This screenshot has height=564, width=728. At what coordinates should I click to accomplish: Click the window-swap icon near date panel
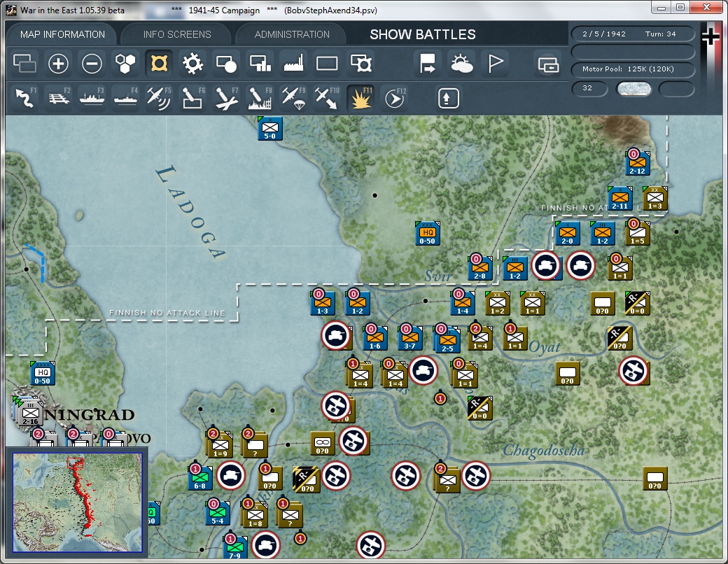548,64
